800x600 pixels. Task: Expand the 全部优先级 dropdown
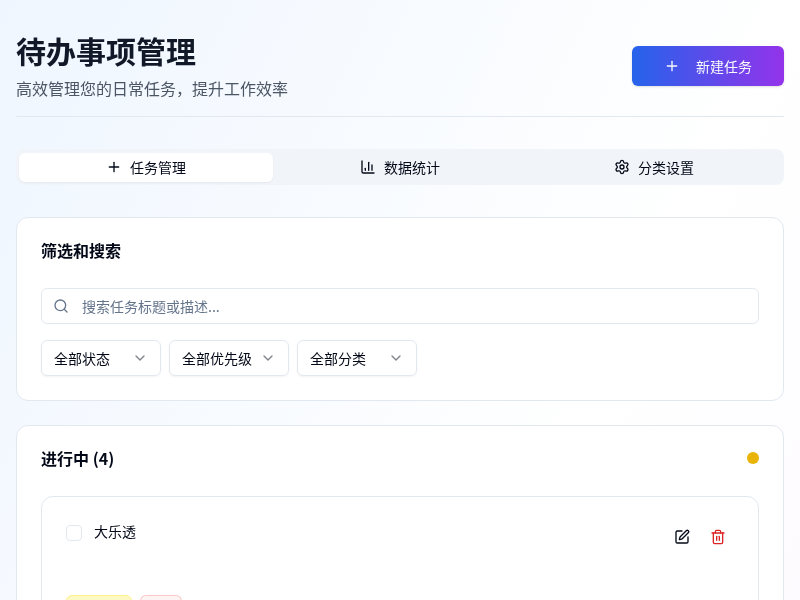pyautogui.click(x=228, y=358)
